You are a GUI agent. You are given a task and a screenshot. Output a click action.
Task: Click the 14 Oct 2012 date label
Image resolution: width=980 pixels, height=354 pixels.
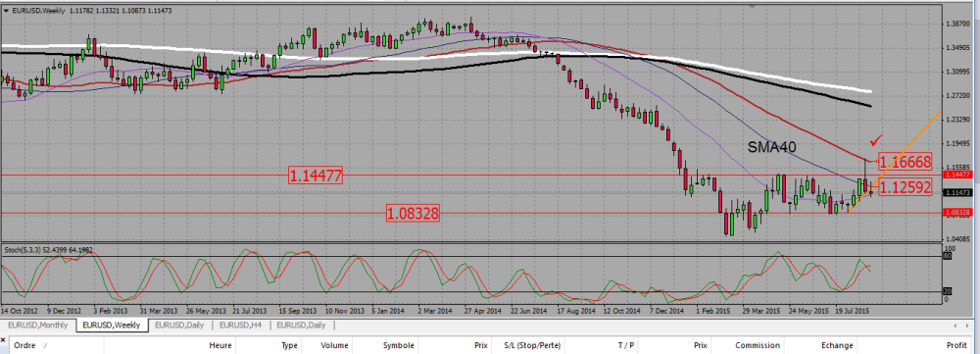(x=20, y=310)
